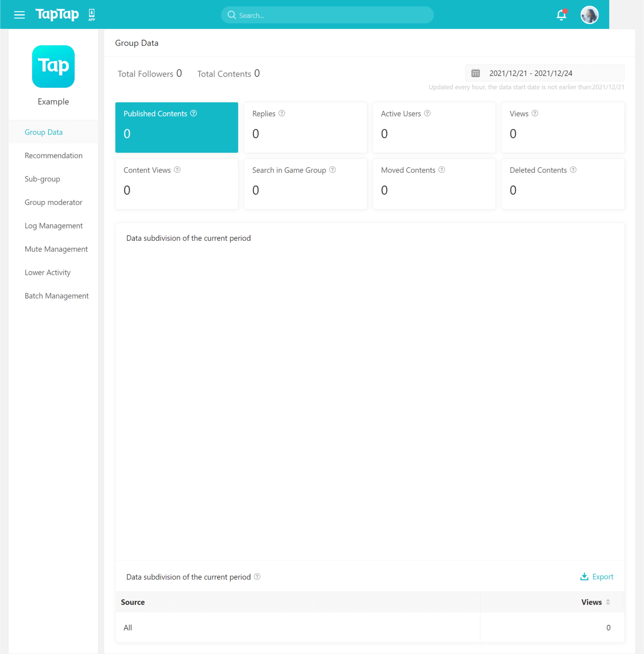This screenshot has width=644, height=654.
Task: Open Recommendation in the sidebar
Action: 53,156
